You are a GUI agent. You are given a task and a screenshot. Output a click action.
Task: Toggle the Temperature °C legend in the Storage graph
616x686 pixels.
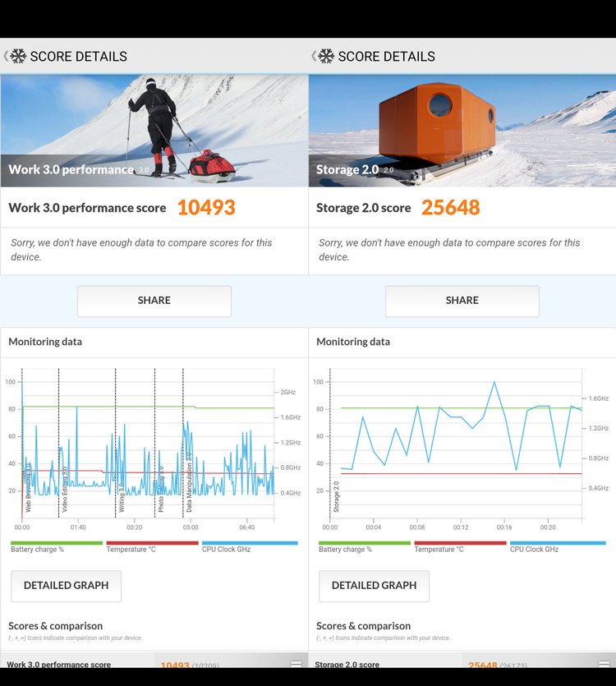point(460,546)
